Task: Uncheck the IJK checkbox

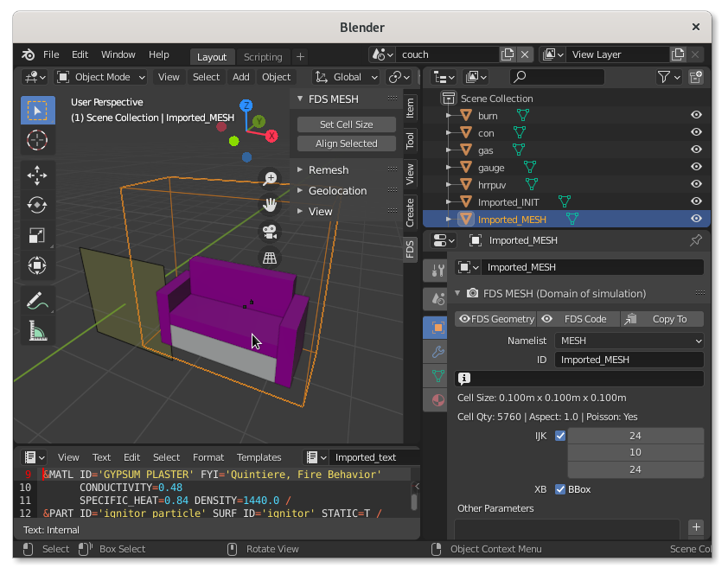Action: [560, 437]
